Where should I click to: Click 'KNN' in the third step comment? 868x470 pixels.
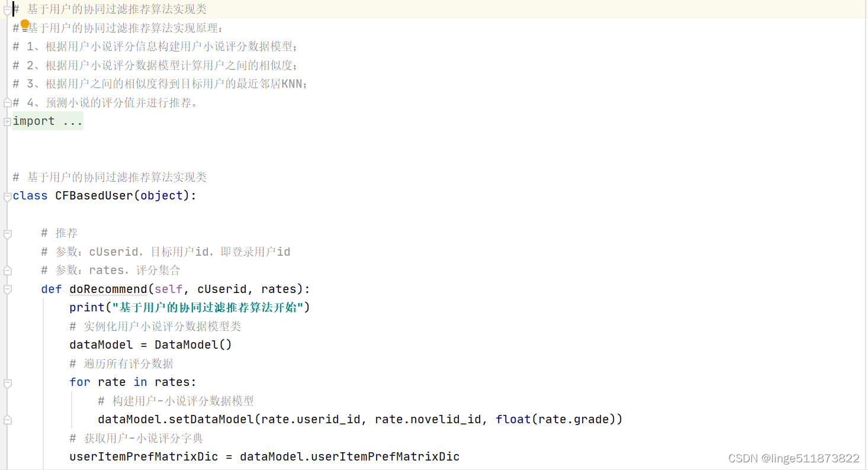[291, 83]
